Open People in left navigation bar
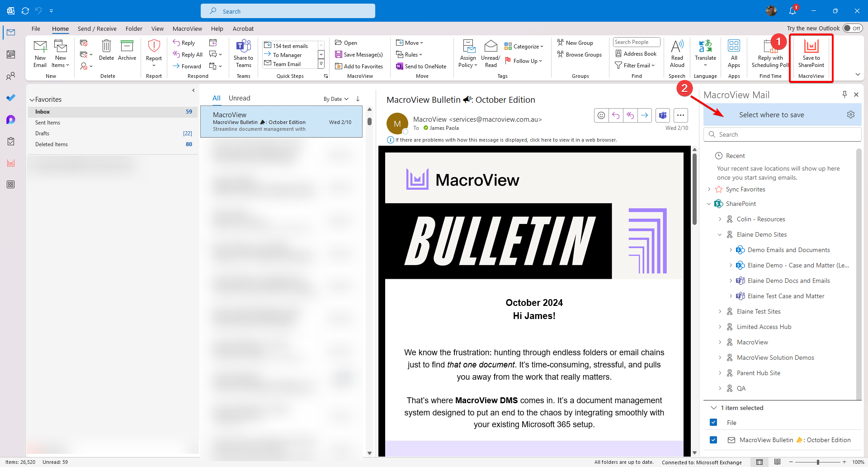The image size is (868, 467). (11, 76)
